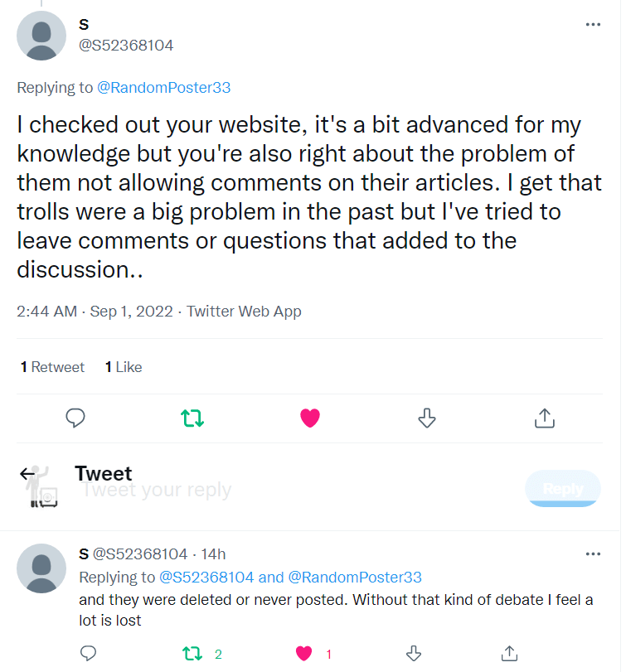Click the reply icon on main tweet
Image resolution: width=626 pixels, height=672 pixels.
click(x=75, y=418)
